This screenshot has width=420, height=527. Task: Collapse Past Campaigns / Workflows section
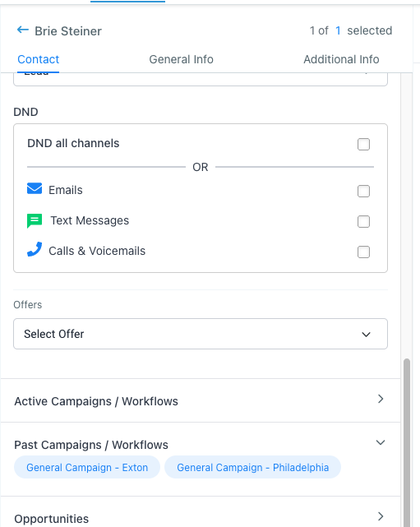(381, 442)
